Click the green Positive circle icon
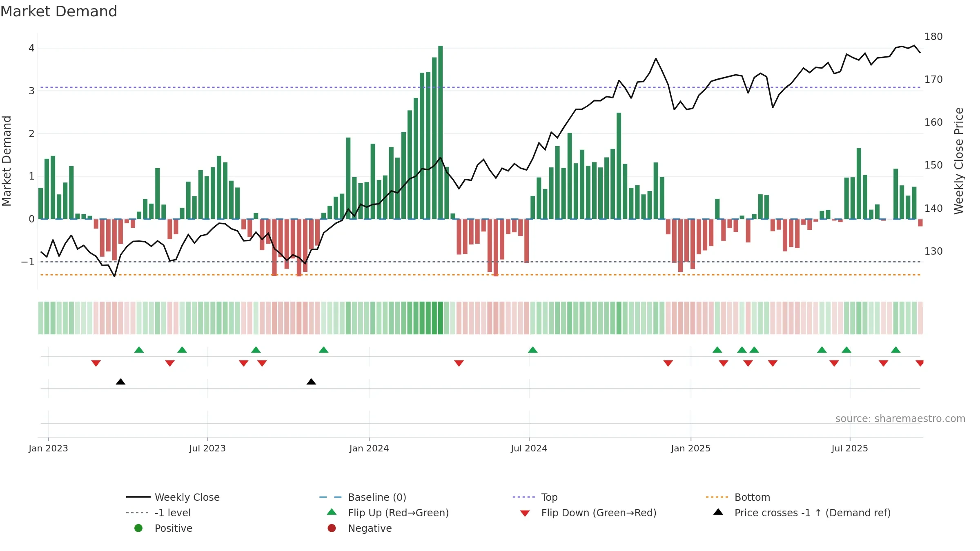 click(138, 528)
